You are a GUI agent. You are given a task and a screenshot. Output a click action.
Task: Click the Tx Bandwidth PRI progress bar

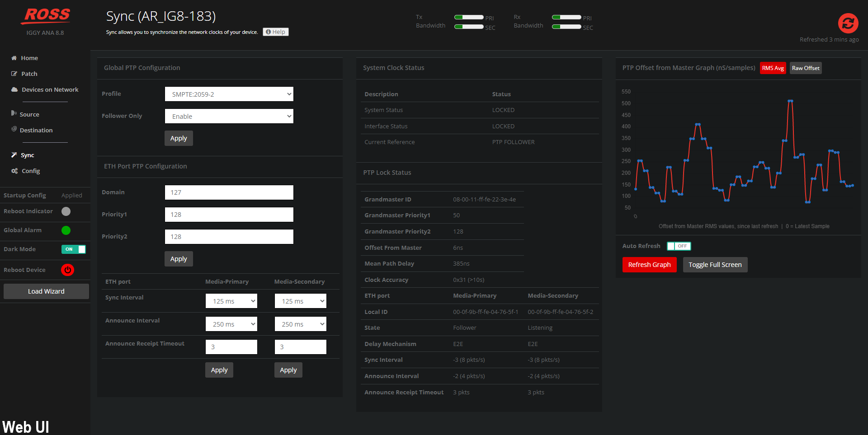pos(469,17)
